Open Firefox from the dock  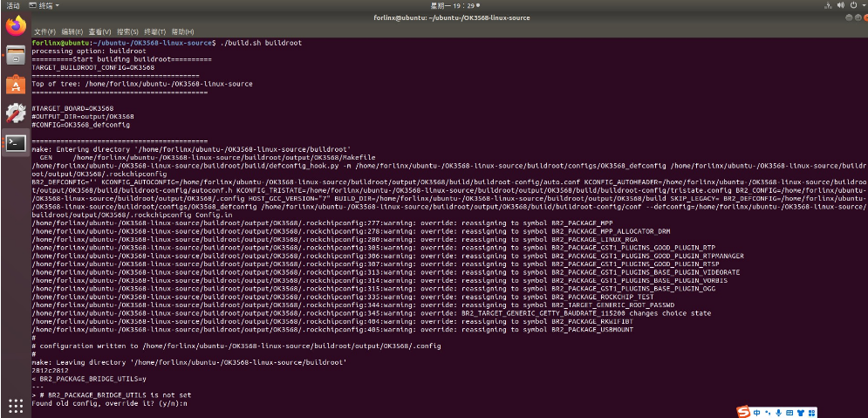point(16,25)
